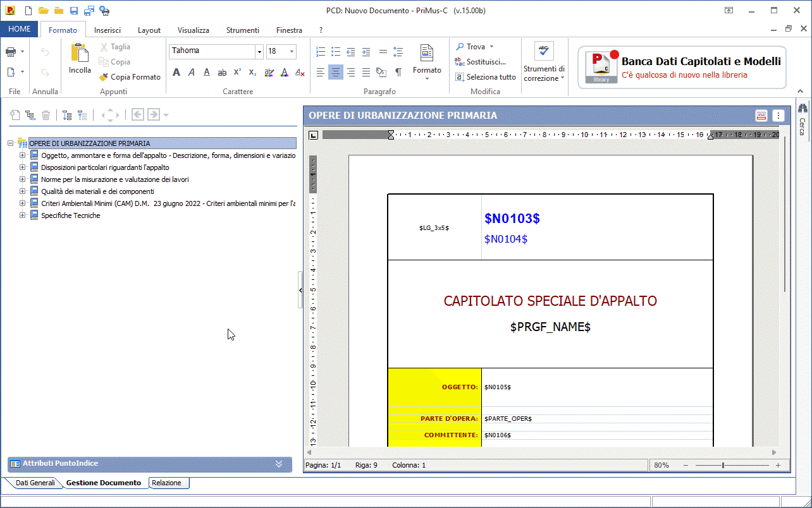Insert a numbered list
Screen dimensions: 812x508
click(321, 52)
